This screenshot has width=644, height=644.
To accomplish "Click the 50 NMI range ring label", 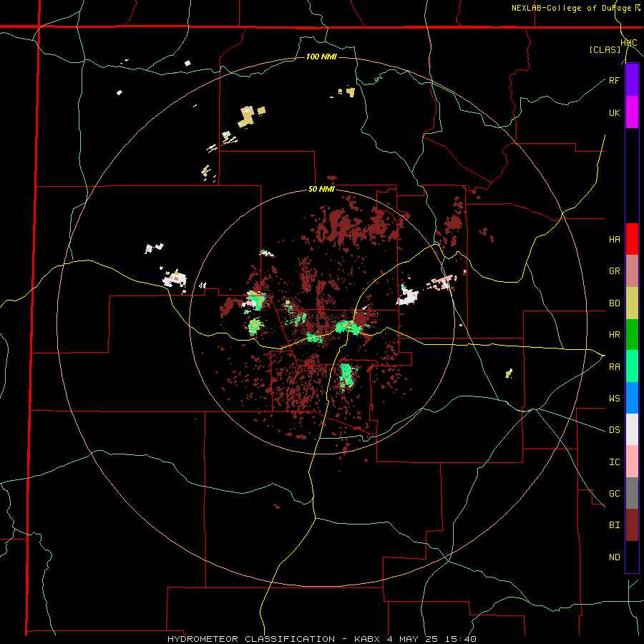I will (321, 190).
